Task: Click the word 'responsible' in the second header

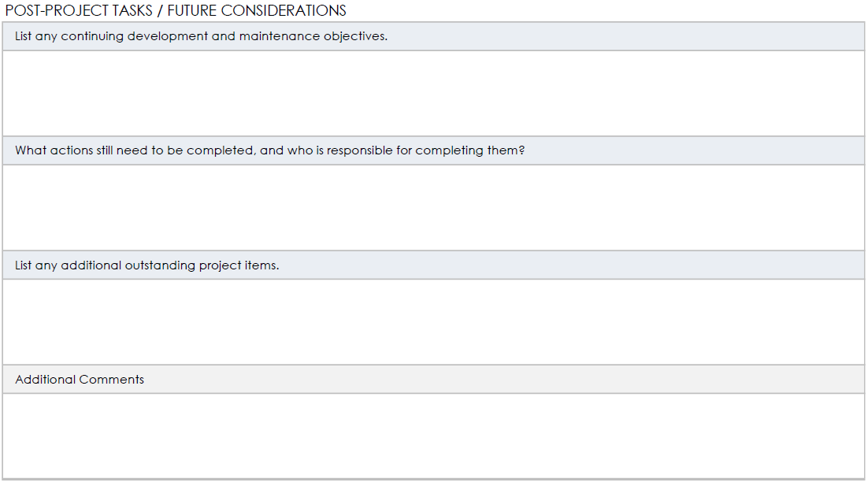Action: [359, 150]
